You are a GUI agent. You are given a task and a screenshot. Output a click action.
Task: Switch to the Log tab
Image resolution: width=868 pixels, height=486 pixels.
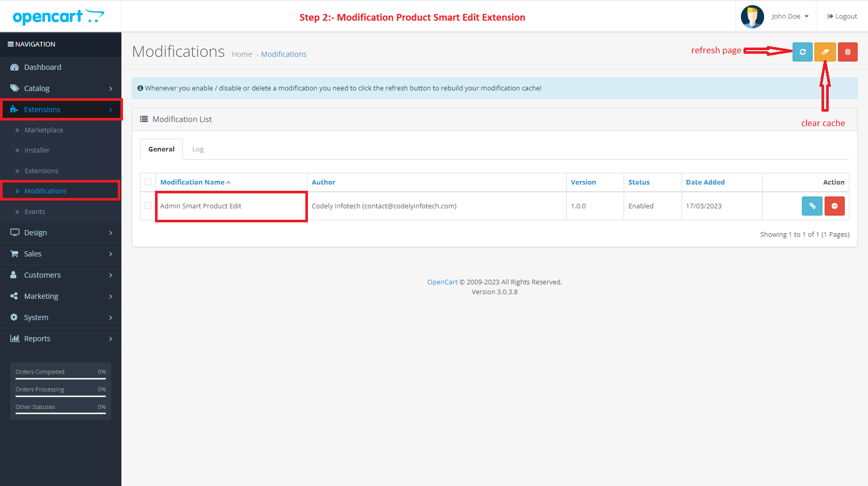[198, 149]
